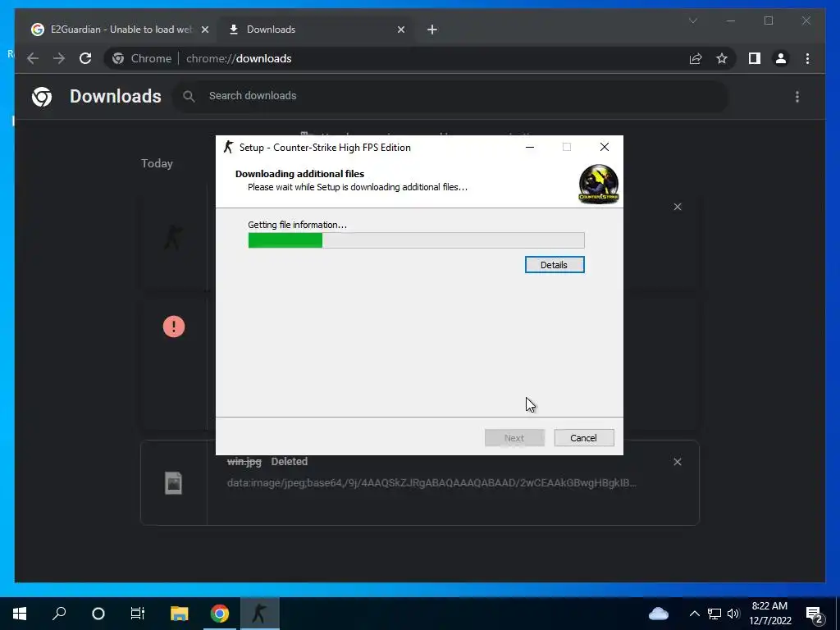Image resolution: width=840 pixels, height=630 pixels.
Task: Go back in Chrome
Action: pyautogui.click(x=33, y=58)
